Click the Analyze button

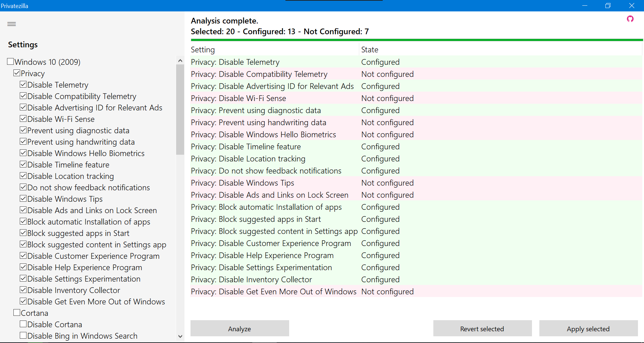(x=239, y=329)
